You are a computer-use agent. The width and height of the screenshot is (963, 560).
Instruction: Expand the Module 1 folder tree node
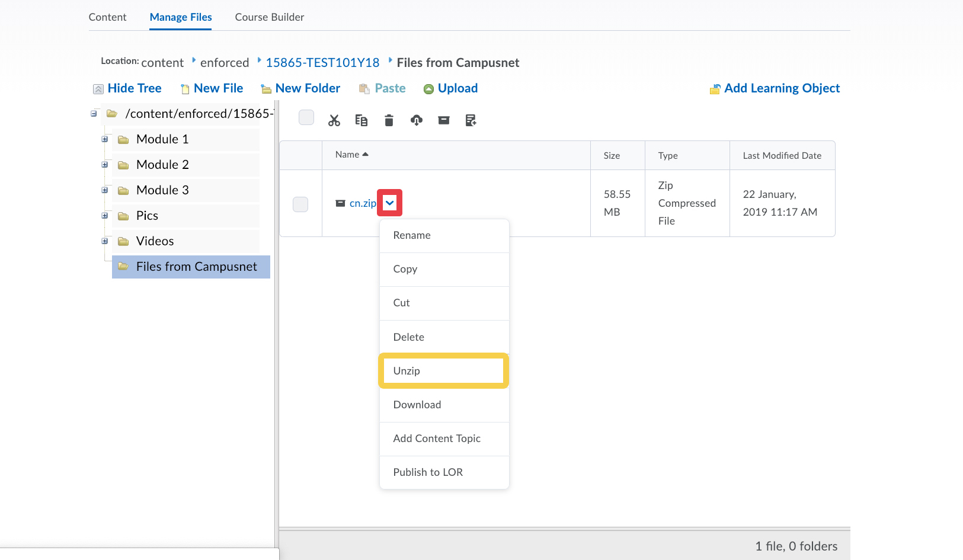point(105,139)
